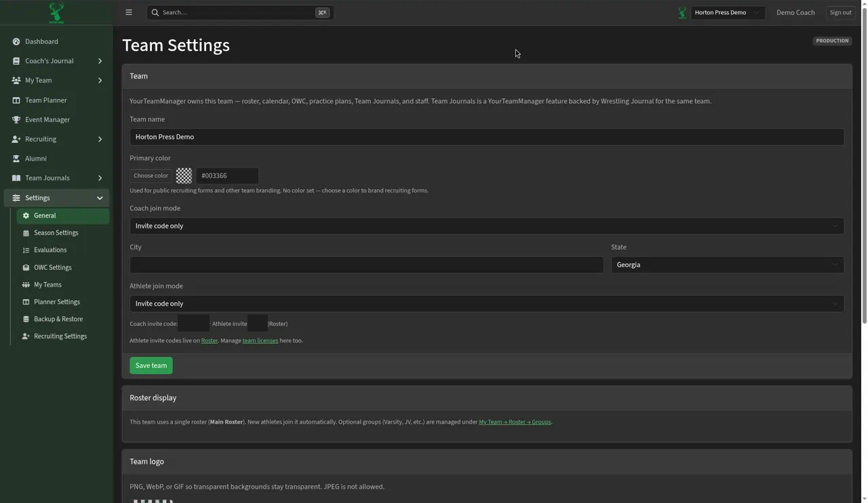Screen dimensions: 868x503
Task: Click the Backup & Restore database icon
Action: coord(26,319)
